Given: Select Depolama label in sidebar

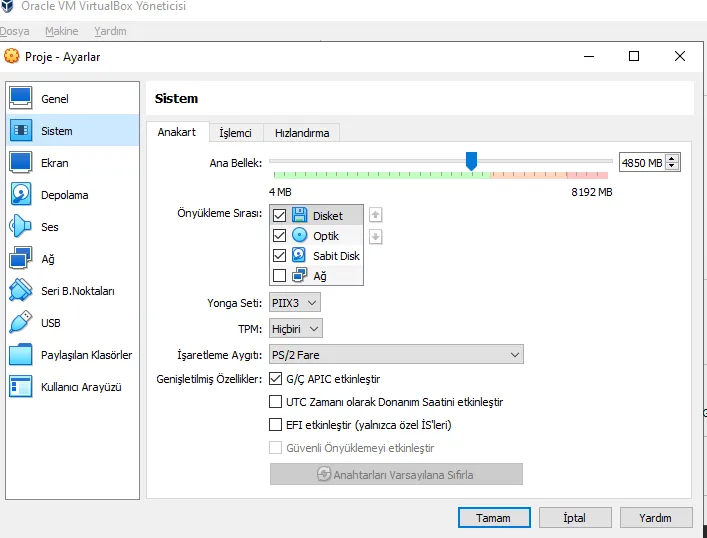Looking at the screenshot, I should (64, 195).
